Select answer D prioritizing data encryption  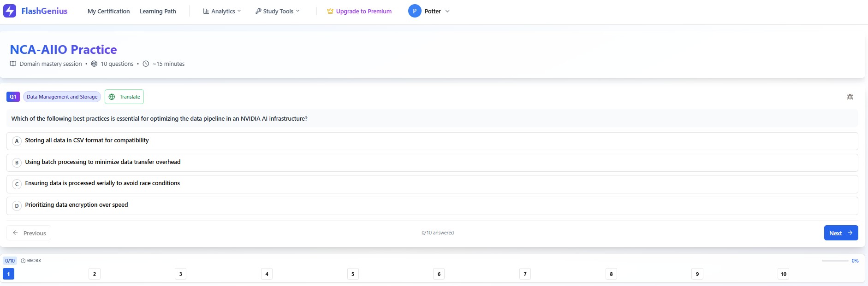point(432,206)
